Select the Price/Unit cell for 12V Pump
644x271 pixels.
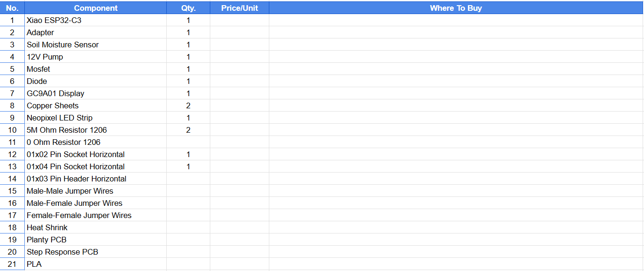(x=239, y=57)
